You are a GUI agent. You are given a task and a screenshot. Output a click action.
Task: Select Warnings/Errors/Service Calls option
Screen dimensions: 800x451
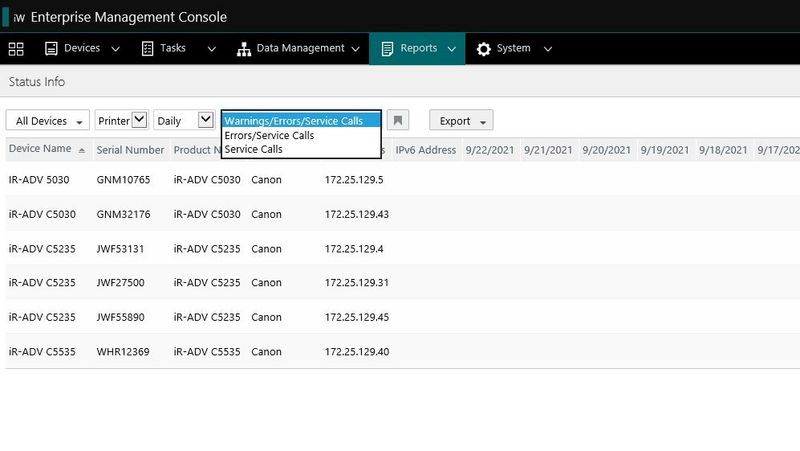pos(301,120)
